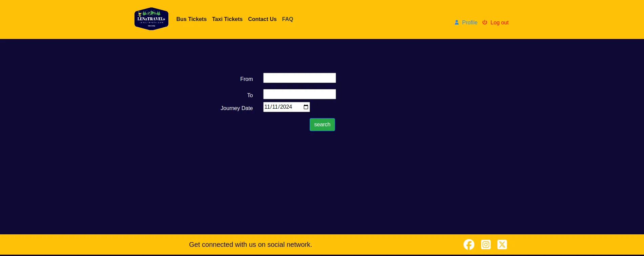
Task: Click the green search button
Action: tap(322, 125)
